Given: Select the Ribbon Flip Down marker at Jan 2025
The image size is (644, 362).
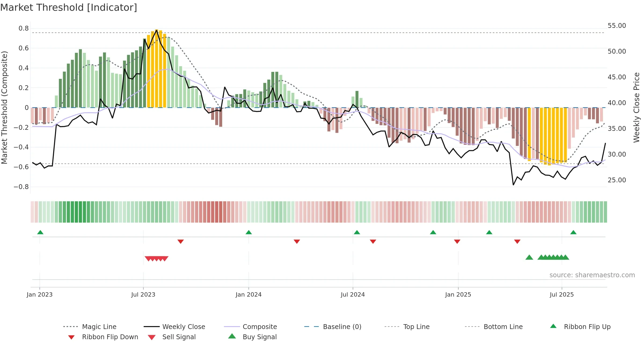Looking at the screenshot, I should (457, 242).
